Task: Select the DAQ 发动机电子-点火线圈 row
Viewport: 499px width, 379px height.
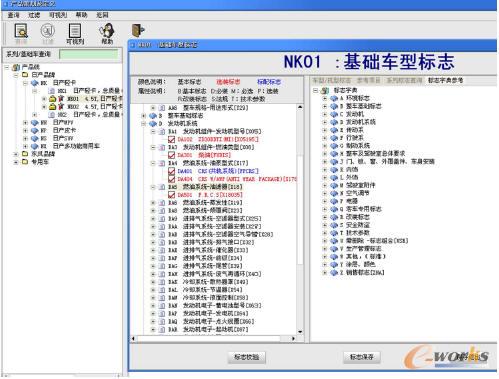Action: pyautogui.click(x=211, y=322)
